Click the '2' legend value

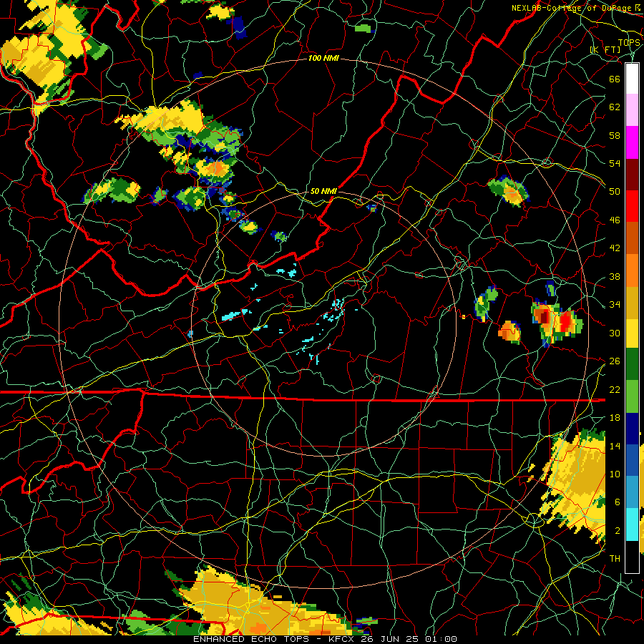(x=618, y=531)
